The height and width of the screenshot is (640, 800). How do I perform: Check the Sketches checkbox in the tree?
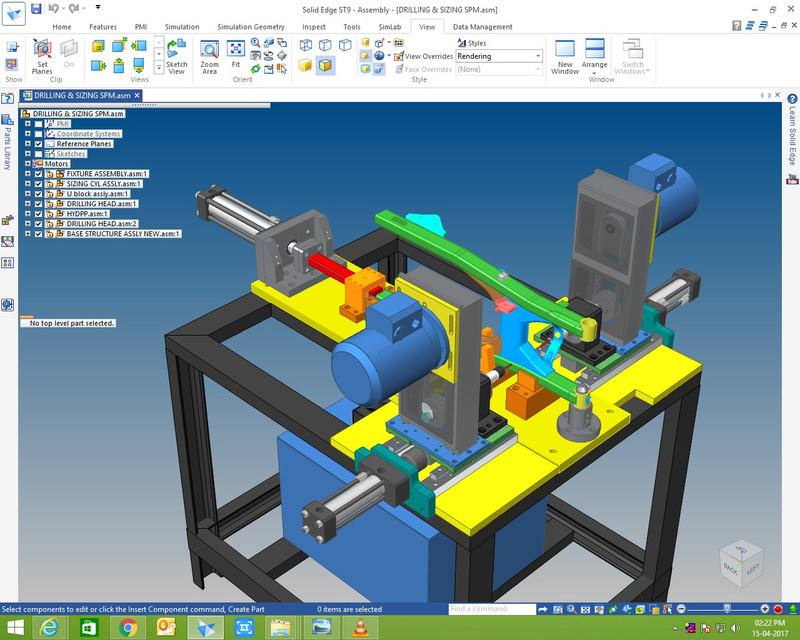pos(38,155)
